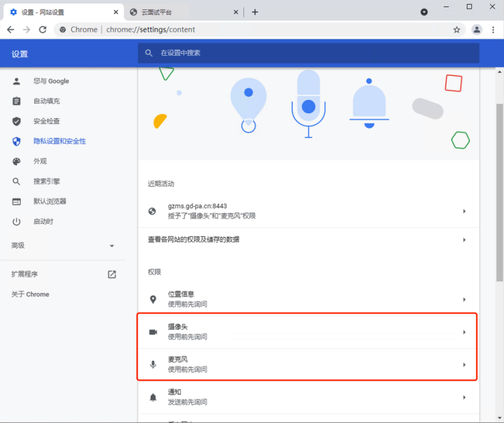
Task: Open 位置信息 permission settings
Action: 309,300
